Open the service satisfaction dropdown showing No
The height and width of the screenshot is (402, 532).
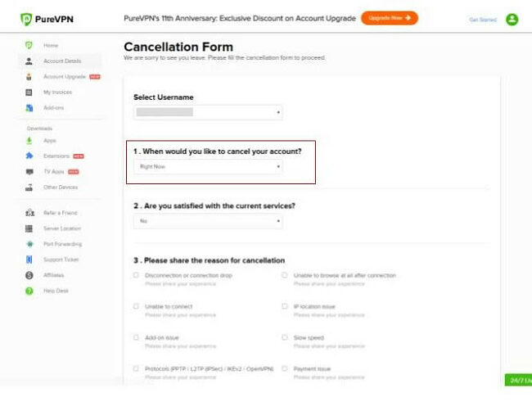(x=208, y=221)
